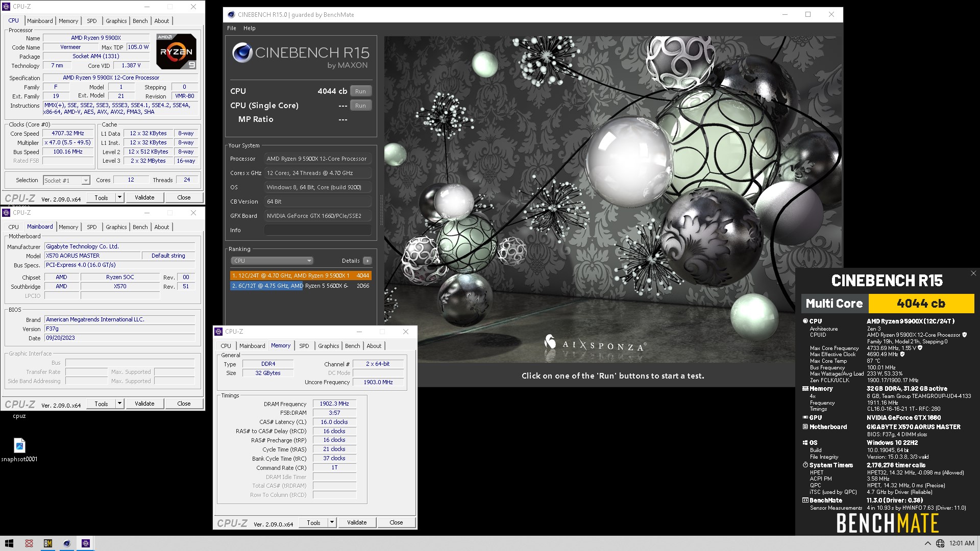Click the 4044 cb Multi Core score
980x551 pixels.
coord(921,304)
